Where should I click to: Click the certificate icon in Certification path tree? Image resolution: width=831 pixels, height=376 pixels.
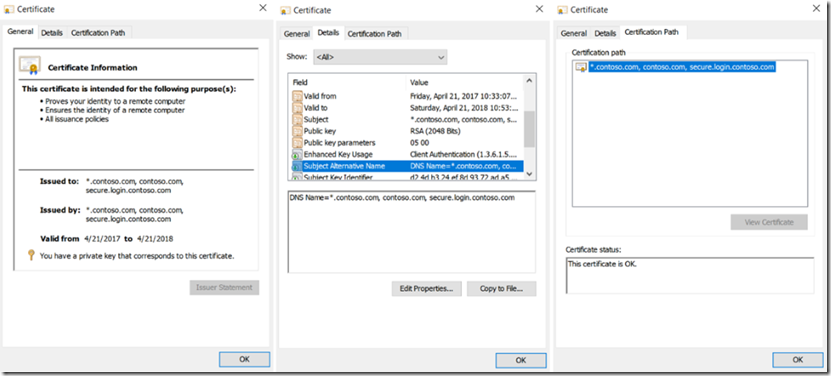tap(581, 67)
